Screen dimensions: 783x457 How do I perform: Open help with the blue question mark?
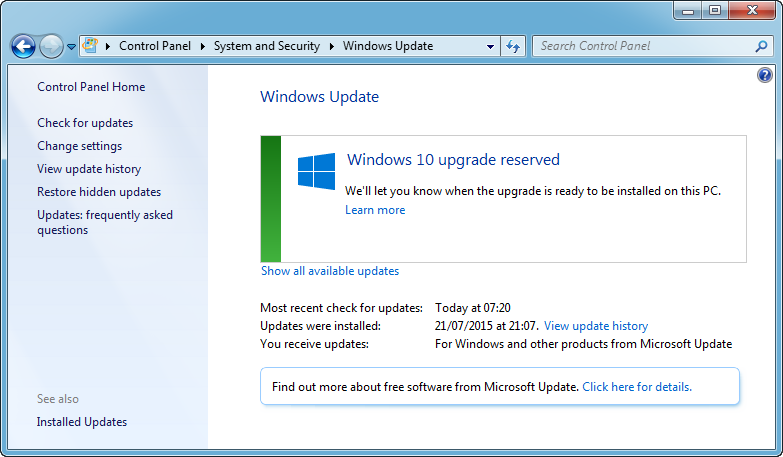point(765,75)
